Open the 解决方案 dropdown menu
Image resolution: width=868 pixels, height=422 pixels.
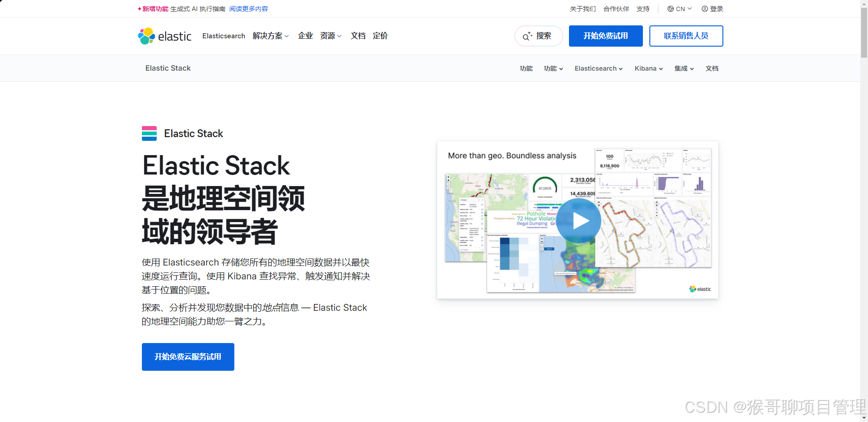pyautogui.click(x=271, y=36)
